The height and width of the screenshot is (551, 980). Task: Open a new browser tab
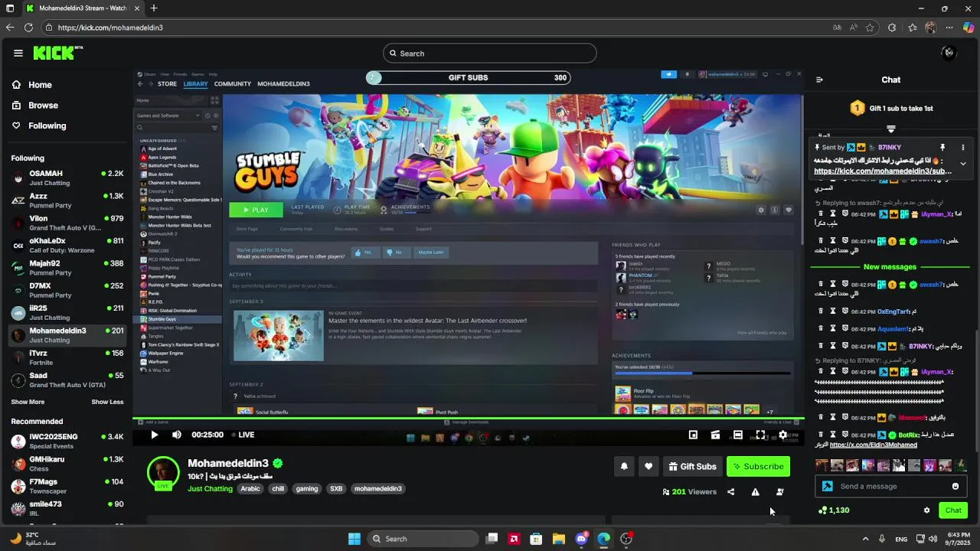coord(154,8)
